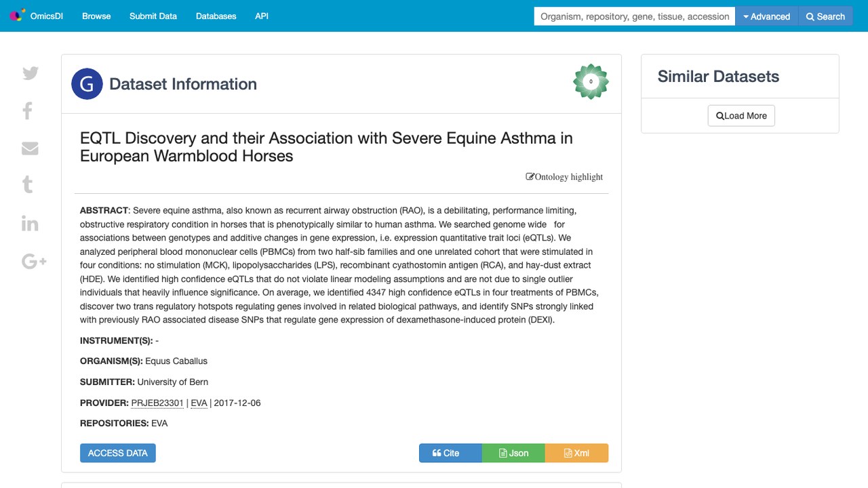Click the blue G dataset icon
The height and width of the screenshot is (488, 868).
click(87, 84)
